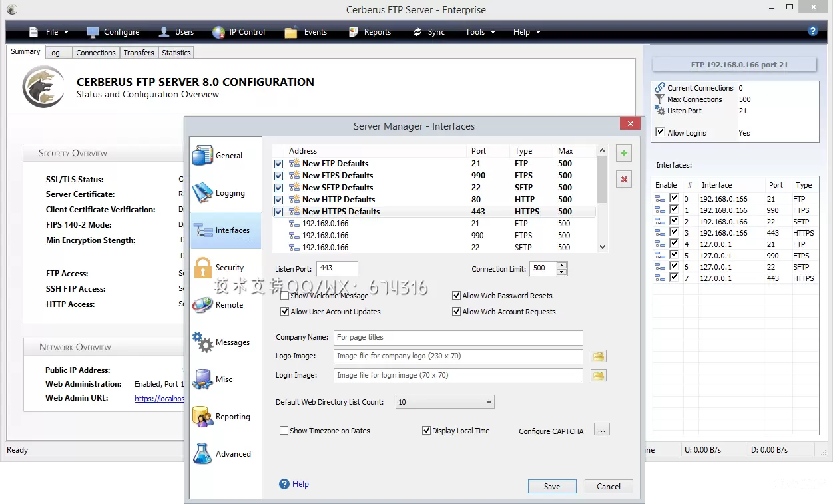Image resolution: width=833 pixels, height=504 pixels.
Task: Open the Logging settings page
Action: [x=226, y=193]
